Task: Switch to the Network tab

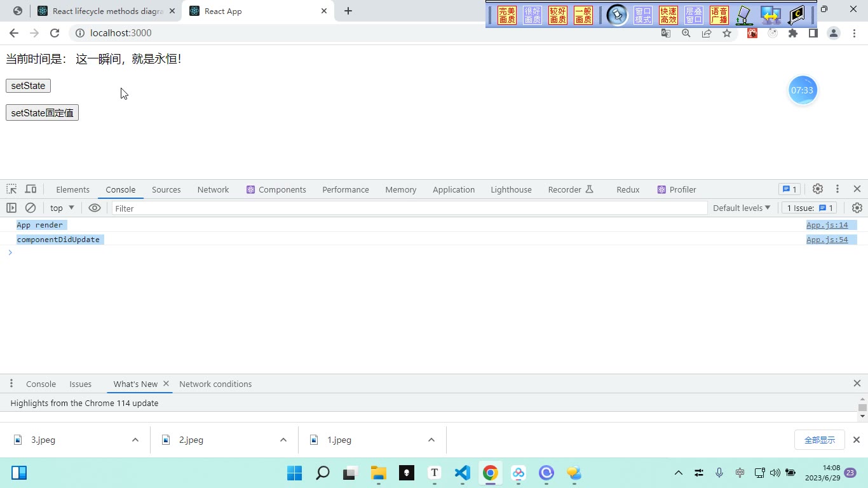Action: [x=213, y=189]
